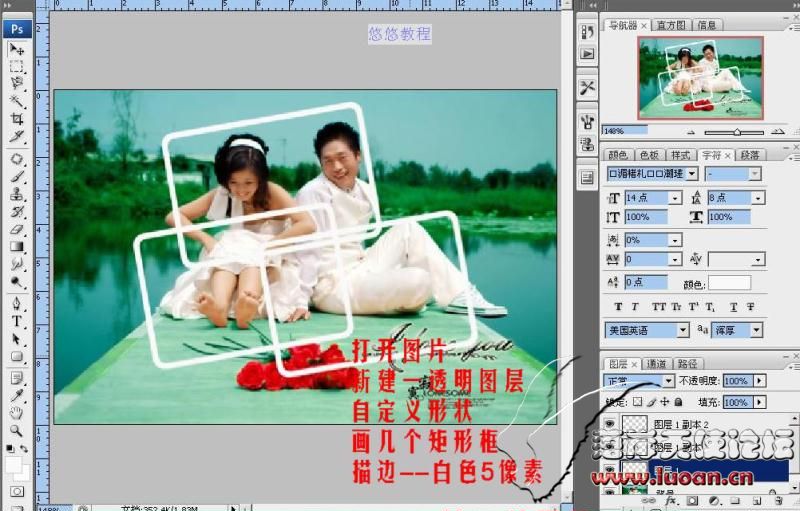Toggle Strikethrough in Character panel
The image size is (800, 511).
(751, 307)
